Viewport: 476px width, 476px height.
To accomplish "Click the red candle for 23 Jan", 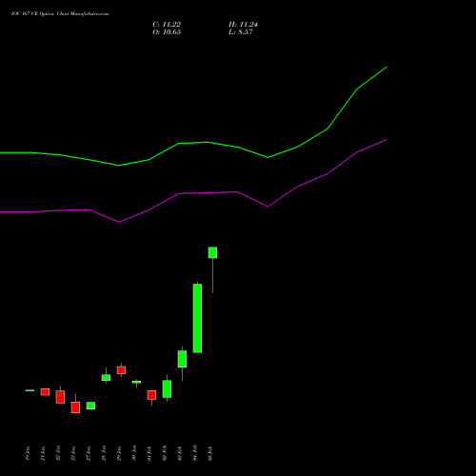I will click(x=75, y=407).
